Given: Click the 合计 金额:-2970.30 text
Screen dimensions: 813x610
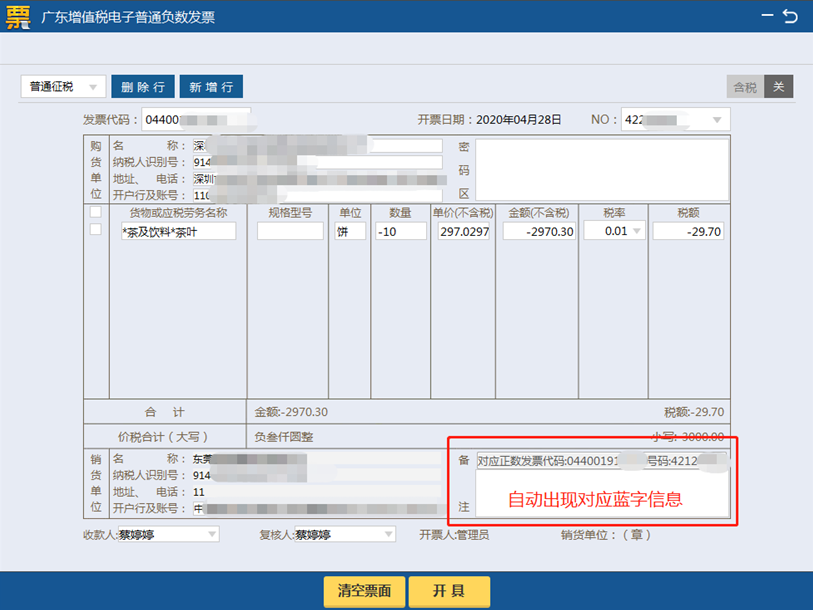Looking at the screenshot, I should point(291,412).
